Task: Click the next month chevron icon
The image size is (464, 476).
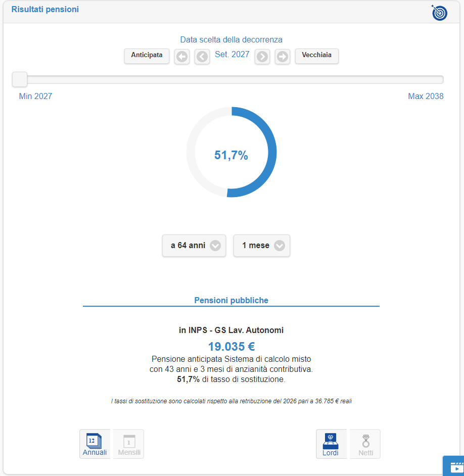Action: [x=262, y=57]
